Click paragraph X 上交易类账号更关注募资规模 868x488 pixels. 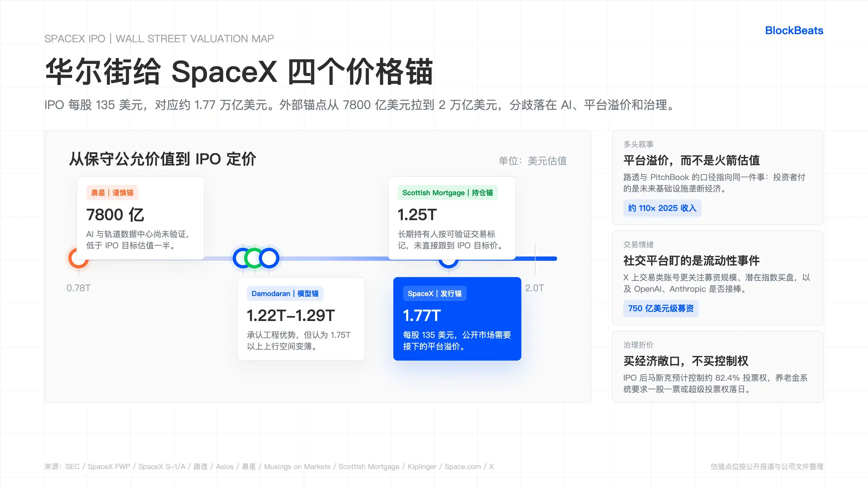pyautogui.click(x=716, y=283)
